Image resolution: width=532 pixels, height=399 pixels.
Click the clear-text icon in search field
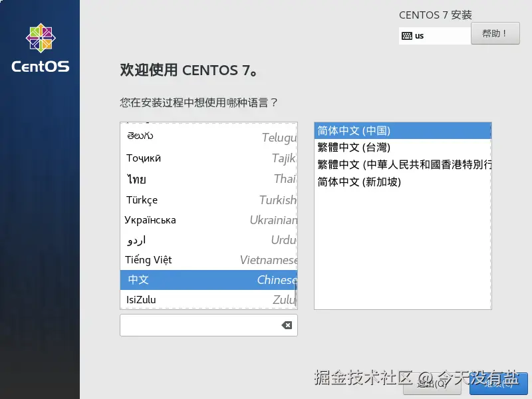coord(287,325)
